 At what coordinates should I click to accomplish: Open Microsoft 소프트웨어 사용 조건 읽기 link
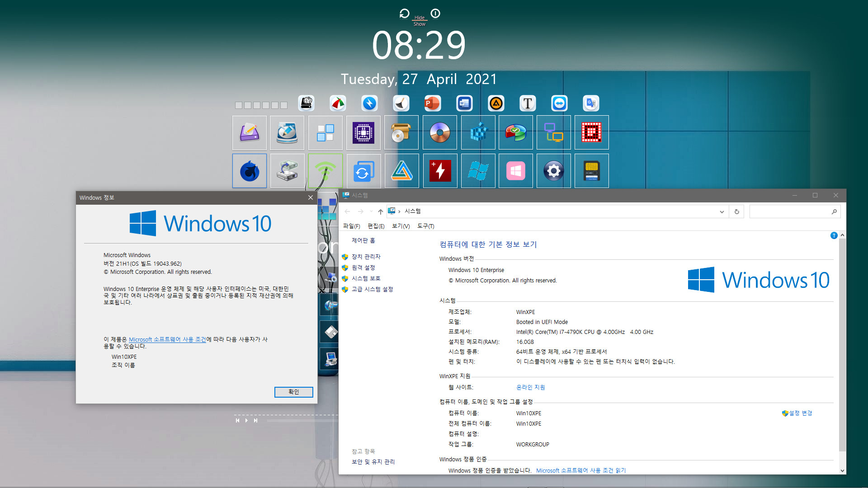(581, 470)
